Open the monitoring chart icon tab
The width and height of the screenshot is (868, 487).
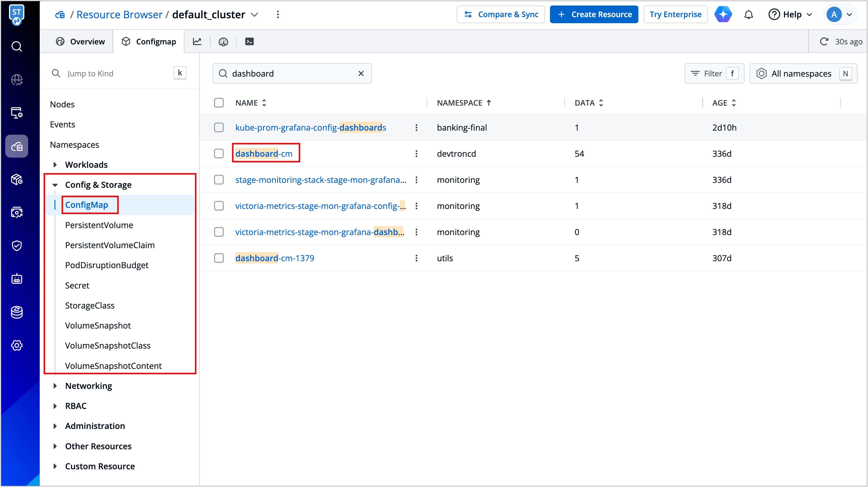[x=197, y=42]
